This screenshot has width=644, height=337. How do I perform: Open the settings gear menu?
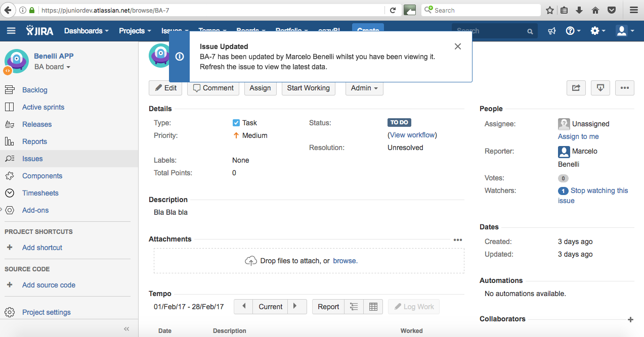click(x=598, y=31)
